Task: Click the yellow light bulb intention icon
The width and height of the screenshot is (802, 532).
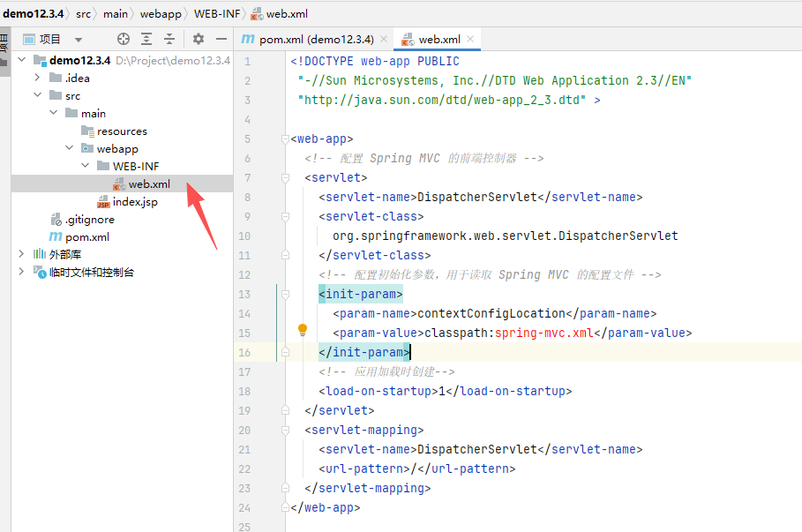Action: (303, 330)
